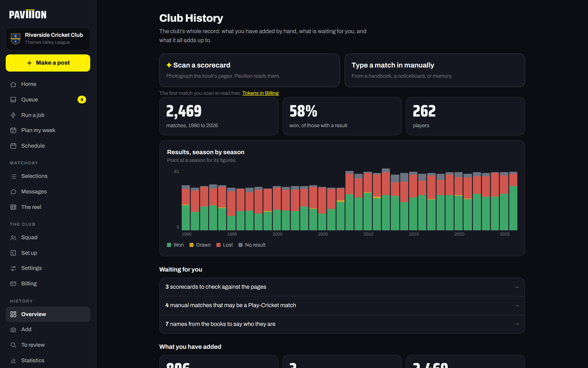The height and width of the screenshot is (368, 588).
Task: Click the Schedule calendar icon
Action: coord(13,146)
